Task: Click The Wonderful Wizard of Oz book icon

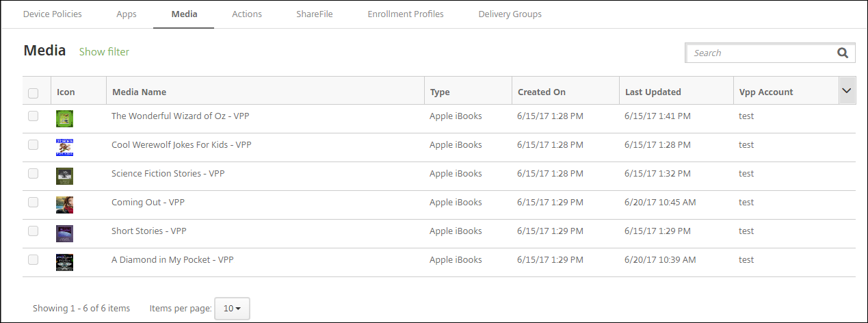Action: click(x=64, y=118)
